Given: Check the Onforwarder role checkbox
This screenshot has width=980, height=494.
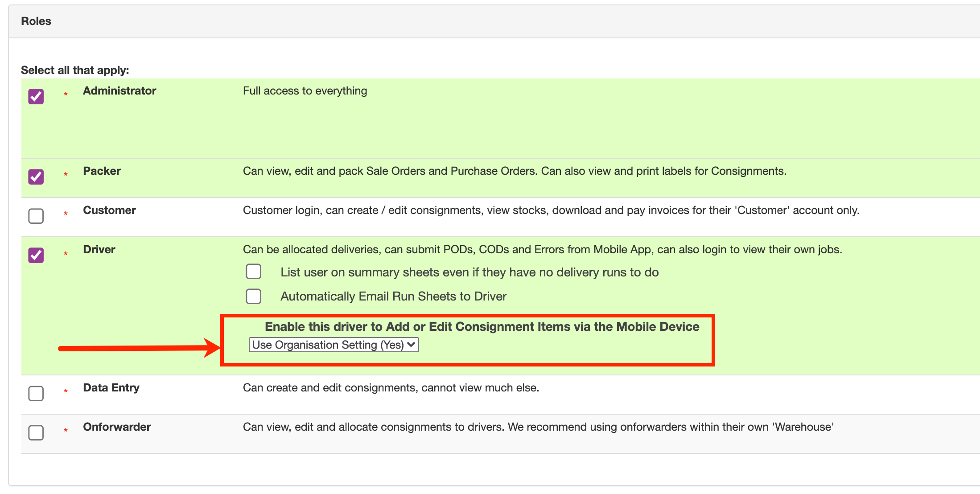Looking at the screenshot, I should (36, 432).
